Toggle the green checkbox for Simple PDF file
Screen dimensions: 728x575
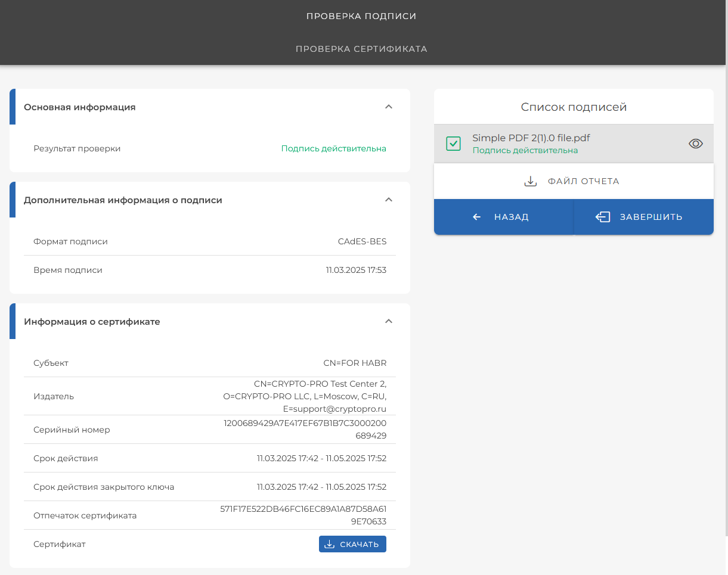[453, 144]
